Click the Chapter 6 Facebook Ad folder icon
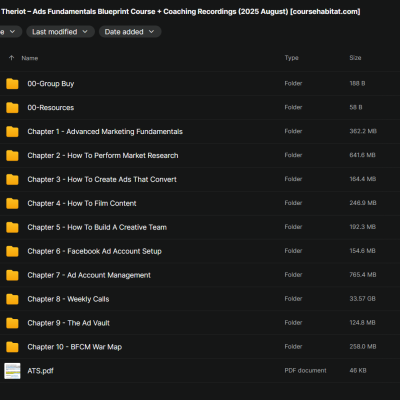Image resolution: width=400 pixels, height=400 pixels. (x=12, y=251)
